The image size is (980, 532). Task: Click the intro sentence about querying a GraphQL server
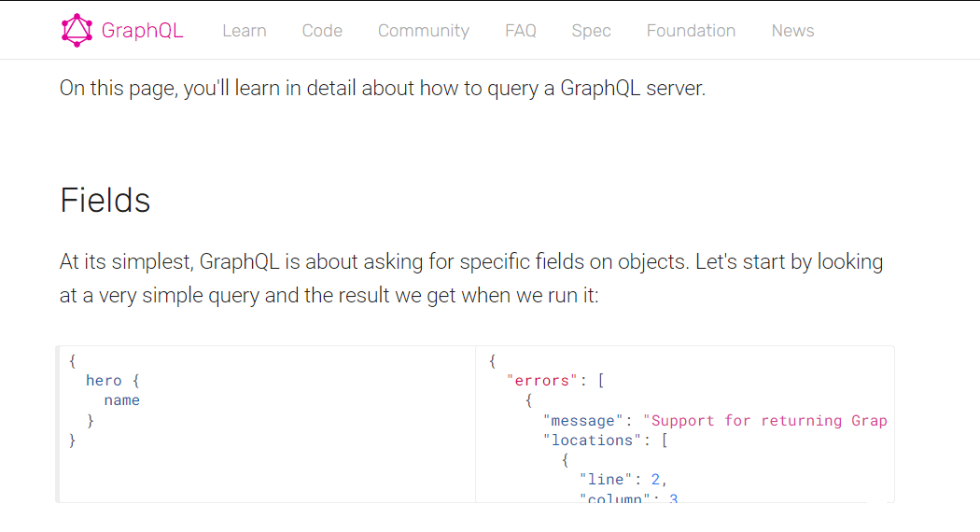click(x=383, y=88)
